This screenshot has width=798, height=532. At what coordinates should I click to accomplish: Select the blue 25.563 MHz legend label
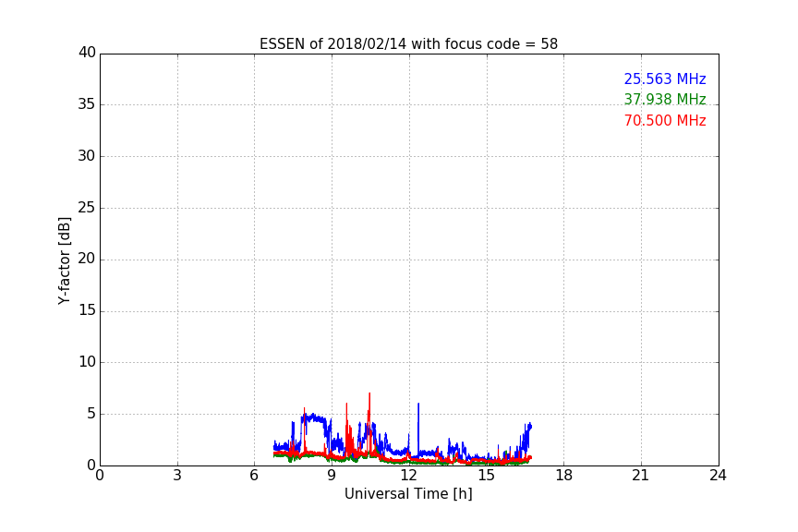pyautogui.click(x=665, y=79)
